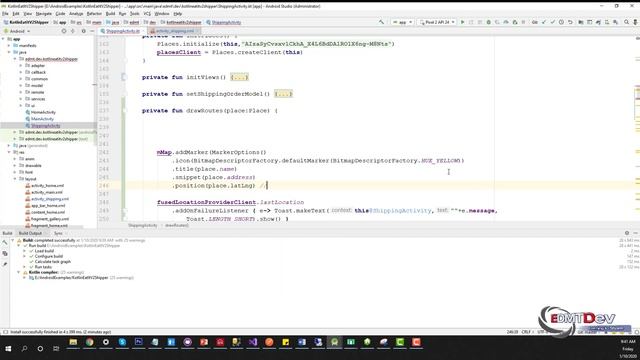Expand the Load build node
The width and height of the screenshot is (640, 360).
pos(25,251)
